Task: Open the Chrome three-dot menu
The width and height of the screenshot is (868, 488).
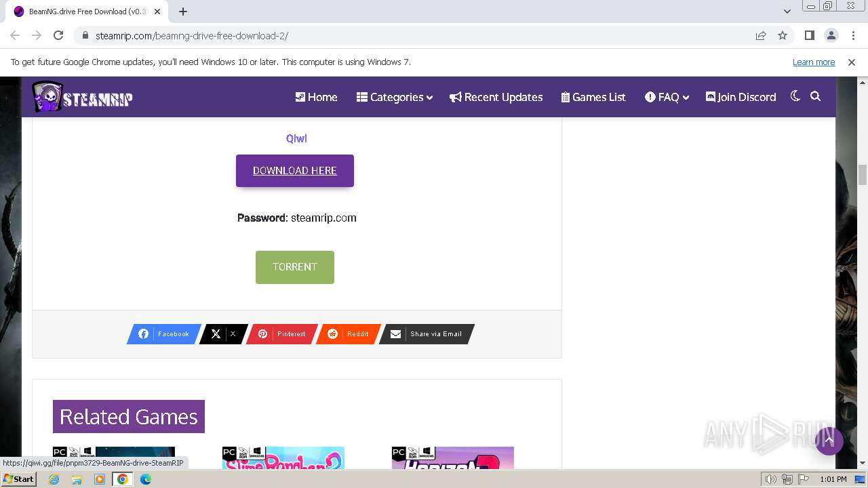Action: [x=852, y=35]
